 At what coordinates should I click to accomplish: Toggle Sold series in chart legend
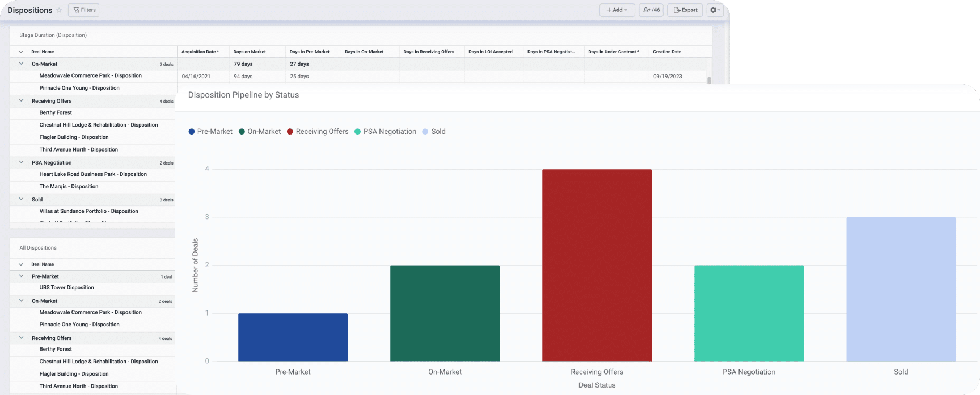(x=434, y=132)
